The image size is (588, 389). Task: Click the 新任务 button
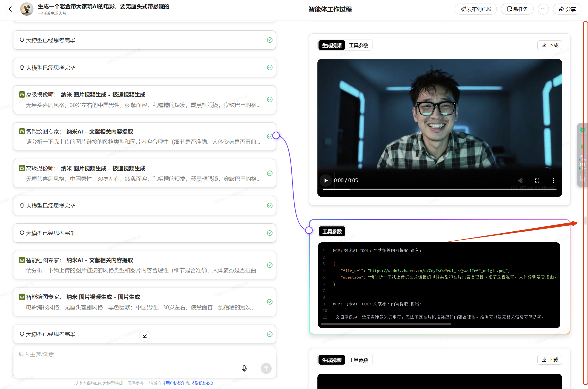pyautogui.click(x=517, y=9)
